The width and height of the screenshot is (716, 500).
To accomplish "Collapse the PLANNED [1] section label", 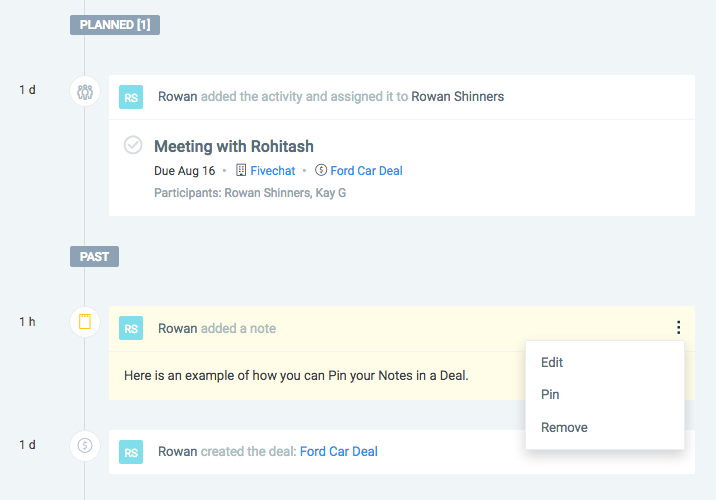I will tap(115, 25).
